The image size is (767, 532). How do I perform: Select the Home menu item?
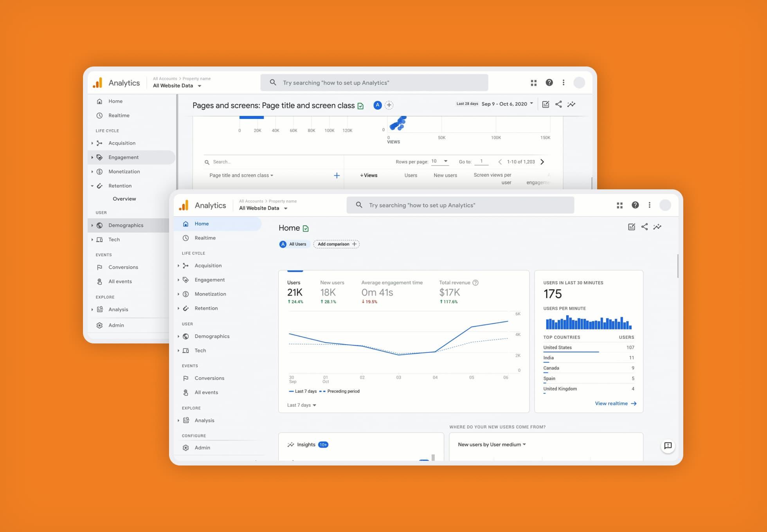pyautogui.click(x=201, y=223)
